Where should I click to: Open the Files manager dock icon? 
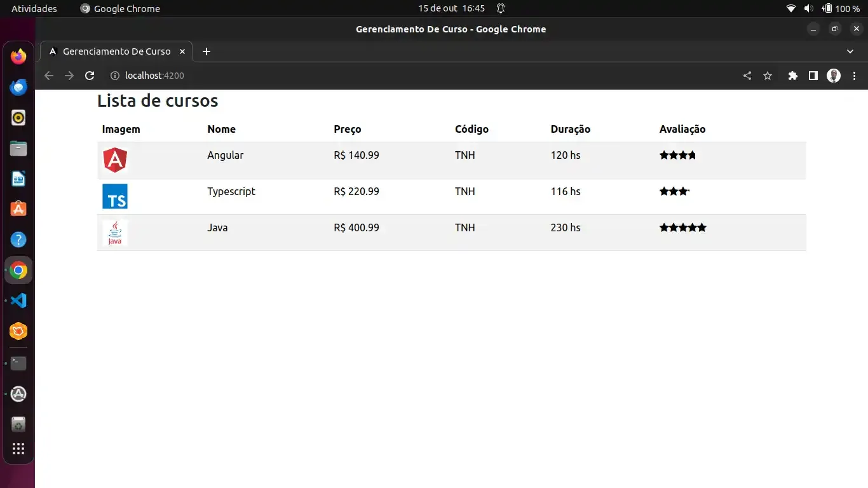(x=18, y=148)
